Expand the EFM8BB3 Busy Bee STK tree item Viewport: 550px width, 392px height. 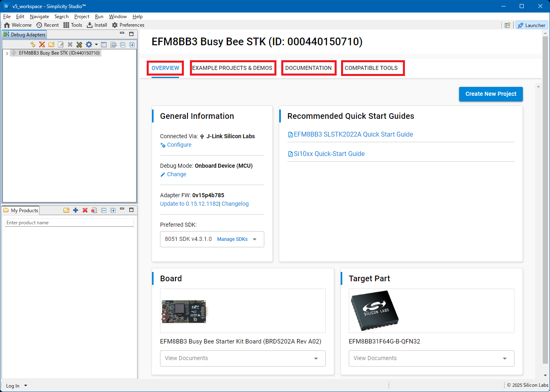(6, 53)
